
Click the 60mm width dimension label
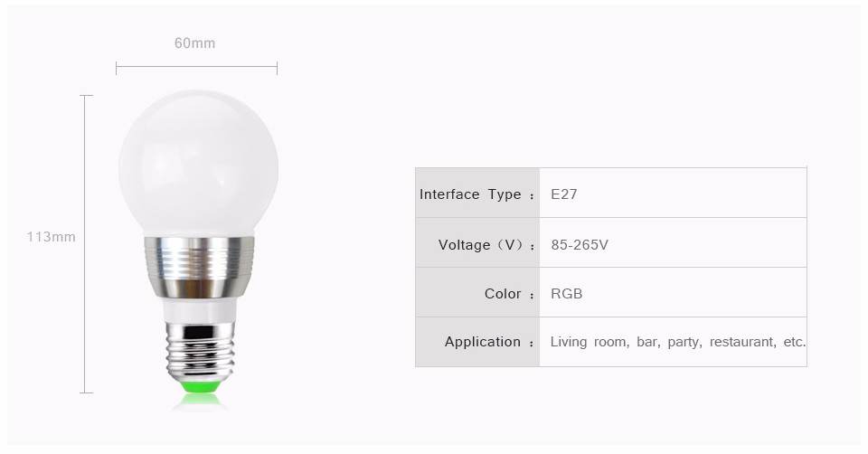coord(195,43)
